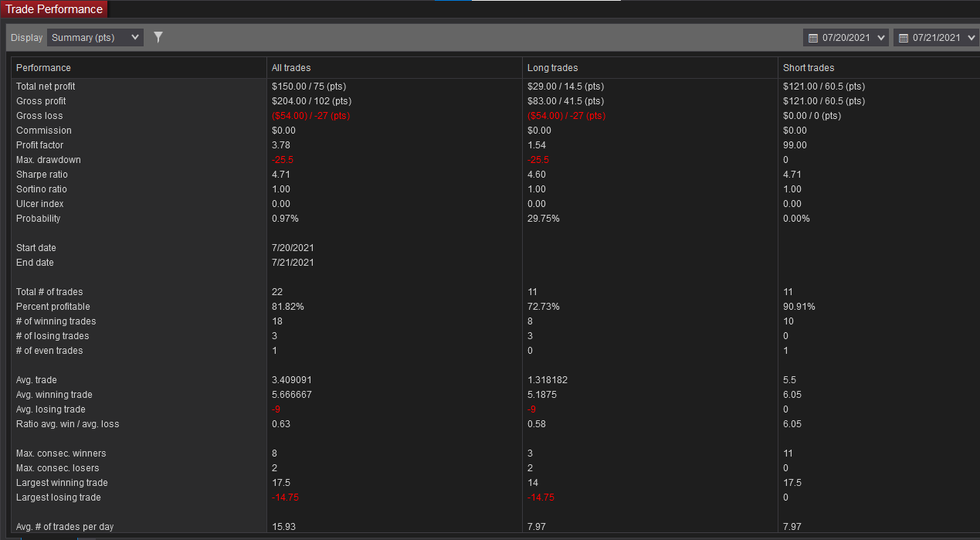Click the $150.00 / 75 (pts) net profit value
The image size is (980, 540).
(x=309, y=87)
